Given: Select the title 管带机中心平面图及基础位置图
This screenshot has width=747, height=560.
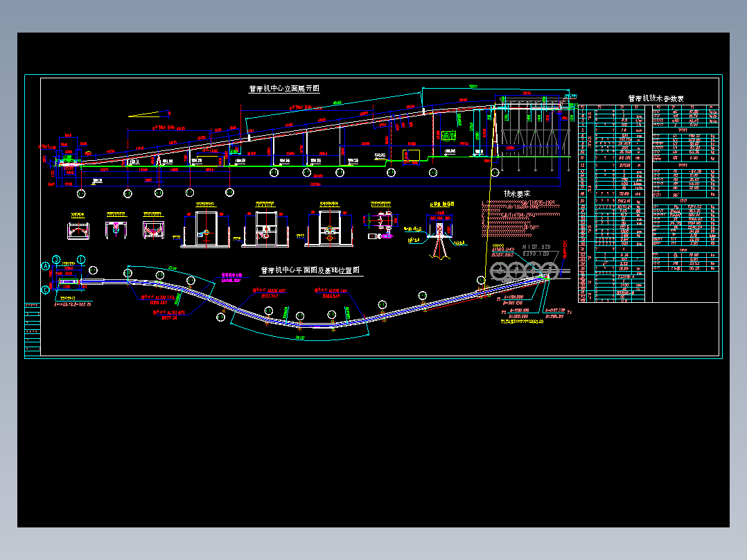Looking at the screenshot, I should pos(310,270).
